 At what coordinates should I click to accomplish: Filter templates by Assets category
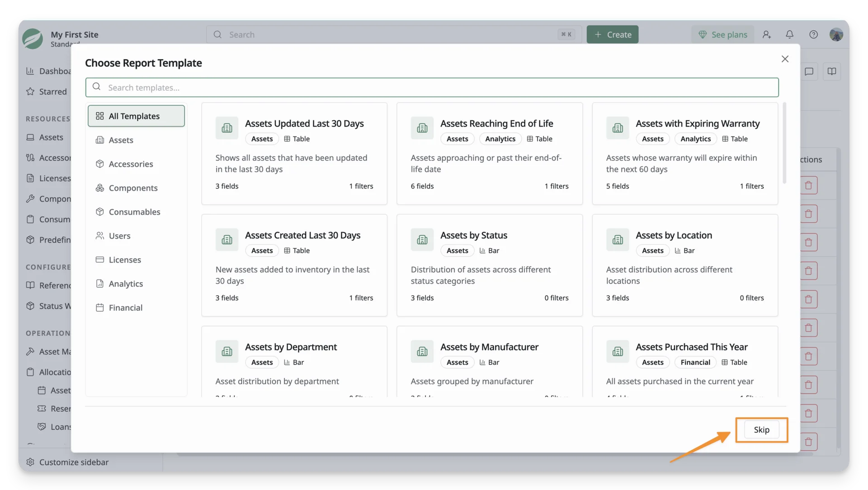[x=136, y=140]
